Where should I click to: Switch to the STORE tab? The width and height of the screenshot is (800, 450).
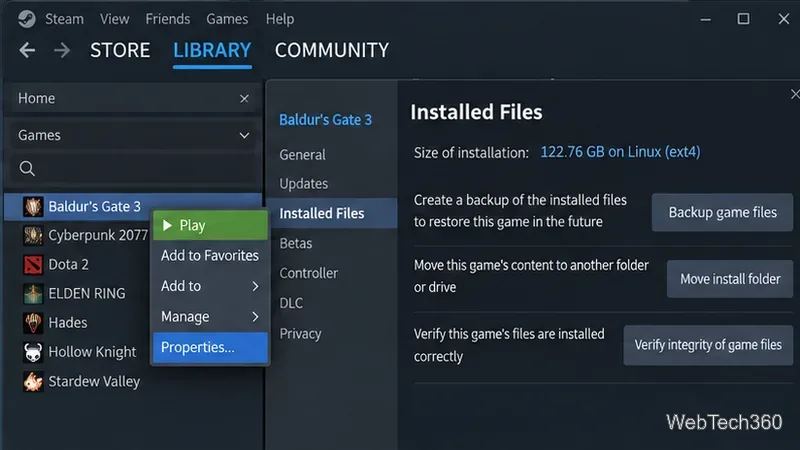(120, 51)
